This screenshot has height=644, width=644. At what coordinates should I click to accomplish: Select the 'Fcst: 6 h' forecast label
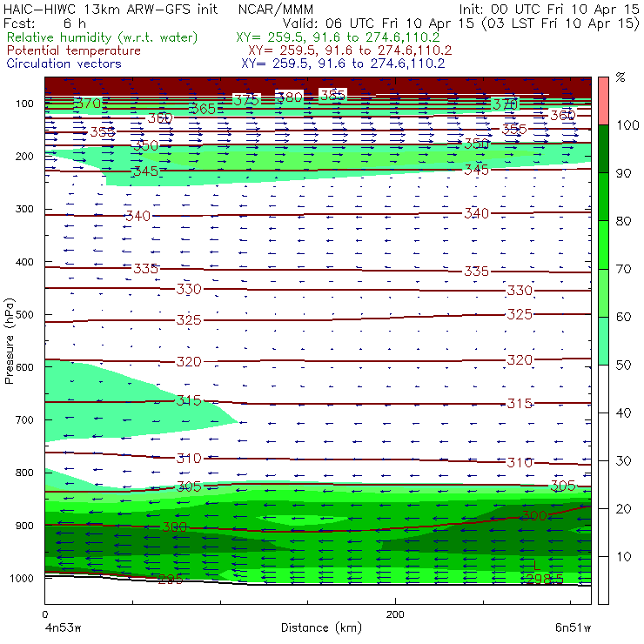coord(44,23)
